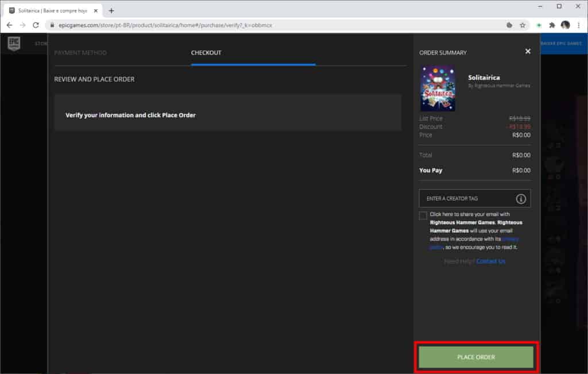This screenshot has height=374, width=588.
Task: Click the Baixar Epic Games button
Action: 561,44
